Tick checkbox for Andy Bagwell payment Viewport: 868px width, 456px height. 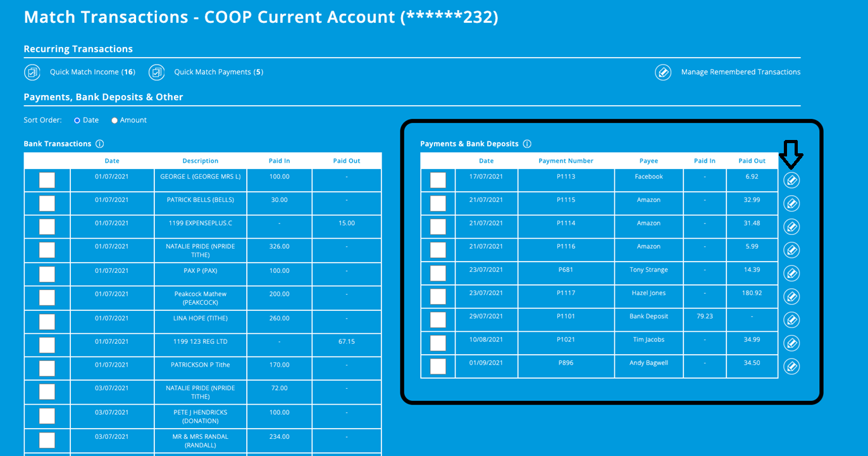438,366
